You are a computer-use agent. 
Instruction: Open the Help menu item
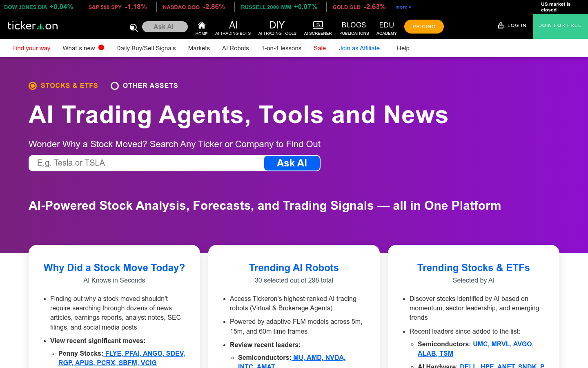(403, 48)
